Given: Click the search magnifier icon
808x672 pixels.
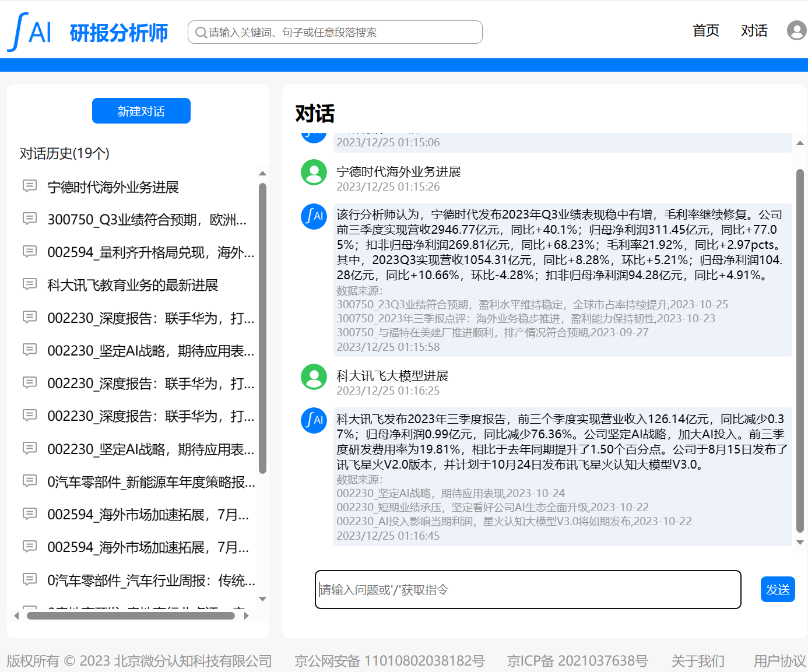Looking at the screenshot, I should (x=201, y=32).
